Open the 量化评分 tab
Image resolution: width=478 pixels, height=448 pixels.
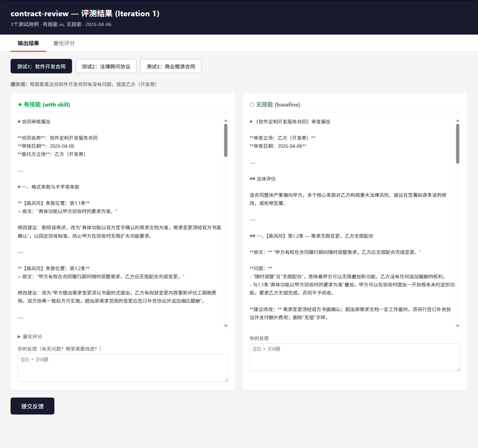(64, 43)
